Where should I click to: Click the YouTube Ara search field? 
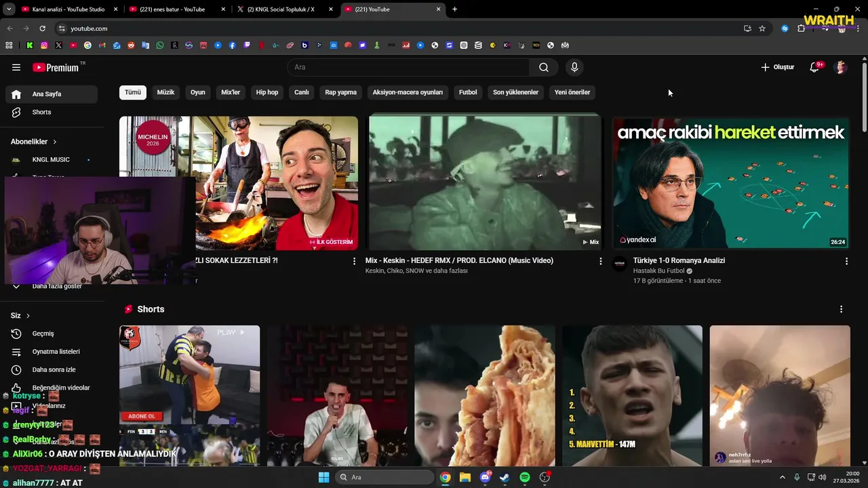[x=409, y=67]
